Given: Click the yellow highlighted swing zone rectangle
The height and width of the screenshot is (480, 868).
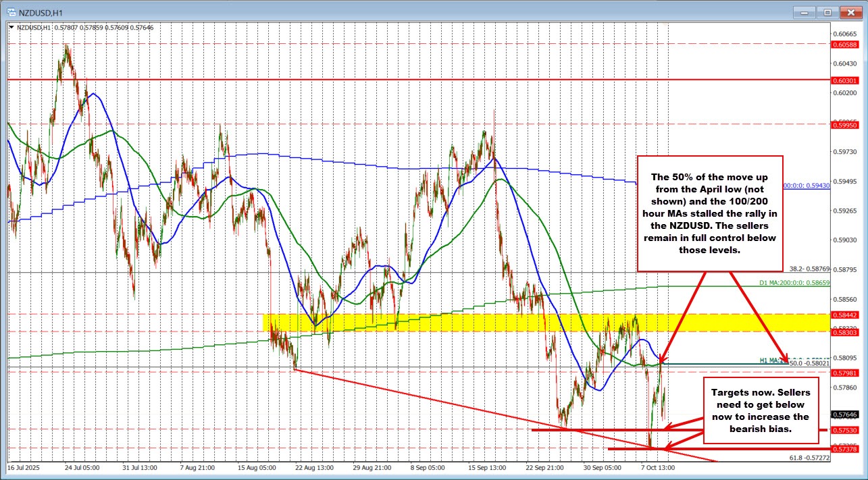Looking at the screenshot, I should (x=473, y=322).
